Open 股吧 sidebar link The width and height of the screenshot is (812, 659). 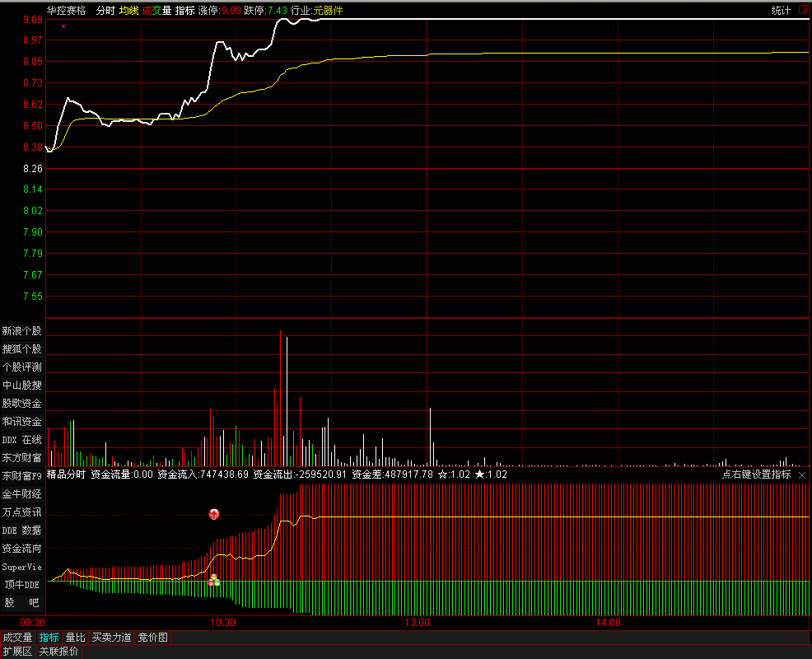[21, 602]
